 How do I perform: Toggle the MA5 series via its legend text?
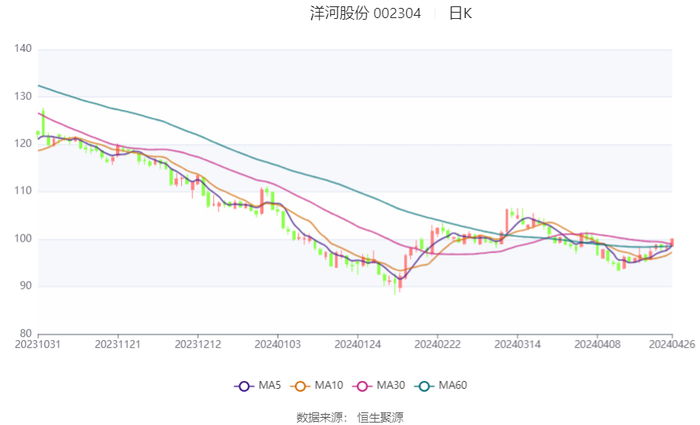[x=270, y=386]
